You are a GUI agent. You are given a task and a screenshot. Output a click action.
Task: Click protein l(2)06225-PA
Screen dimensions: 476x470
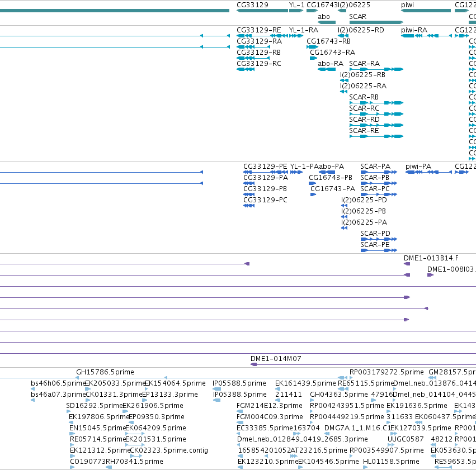pyautogui.click(x=344, y=229)
